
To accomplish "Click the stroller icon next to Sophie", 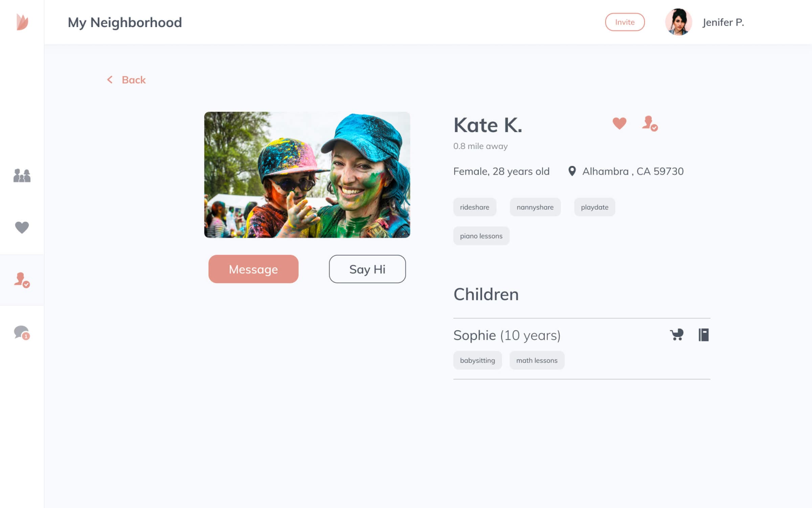I will click(677, 335).
